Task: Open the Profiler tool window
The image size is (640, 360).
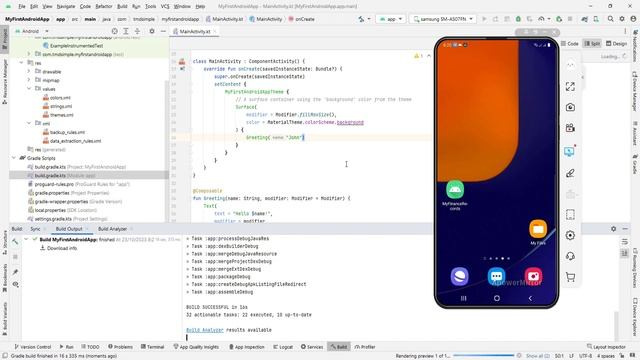Action: (x=365, y=347)
